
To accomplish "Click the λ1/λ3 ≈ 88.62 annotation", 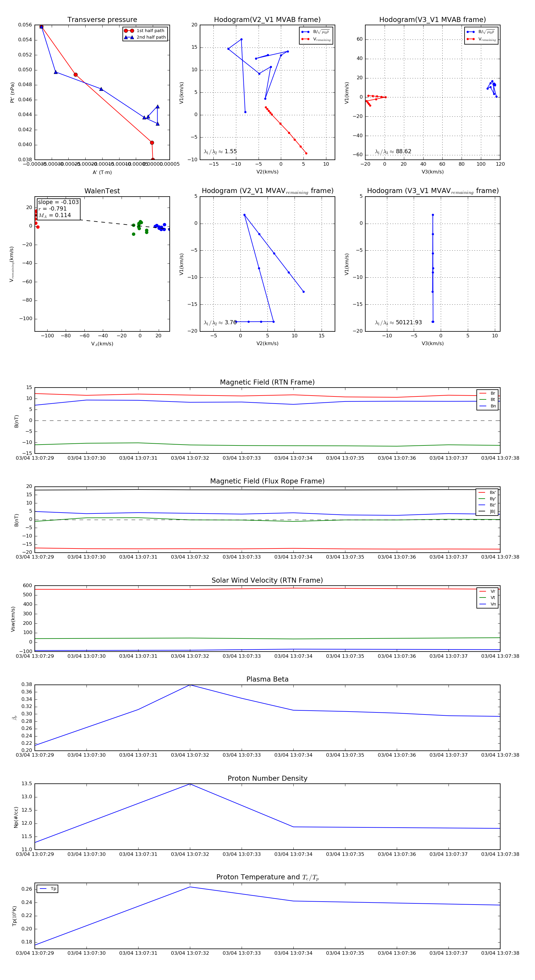I will pyautogui.click(x=393, y=151).
